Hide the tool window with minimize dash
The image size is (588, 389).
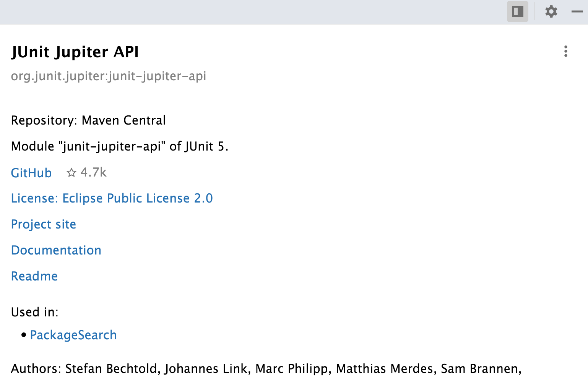pyautogui.click(x=577, y=12)
